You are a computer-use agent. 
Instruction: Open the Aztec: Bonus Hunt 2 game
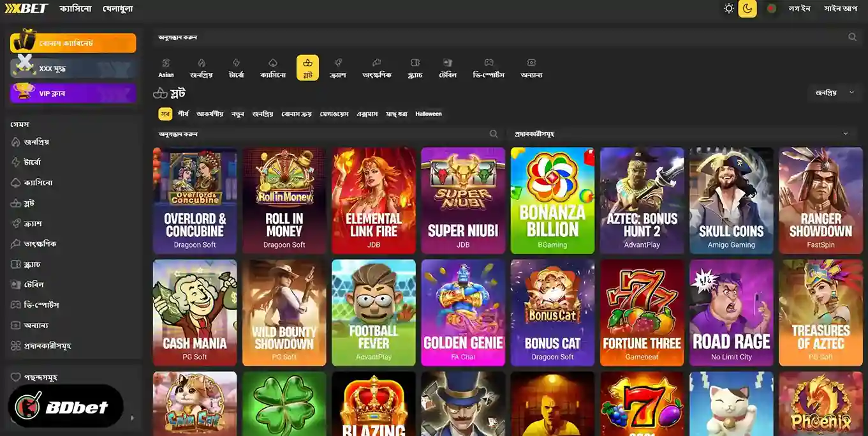pos(642,200)
